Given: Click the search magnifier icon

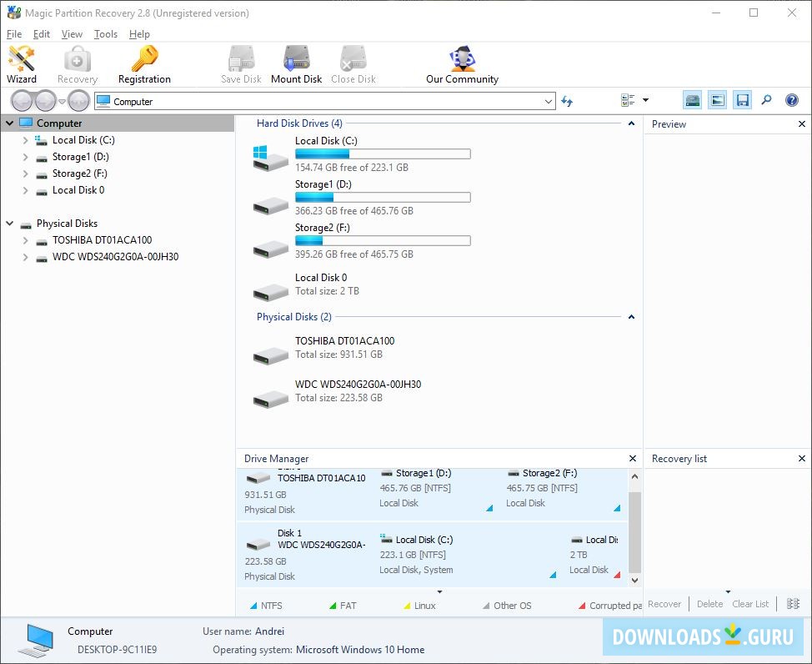Looking at the screenshot, I should (x=766, y=99).
